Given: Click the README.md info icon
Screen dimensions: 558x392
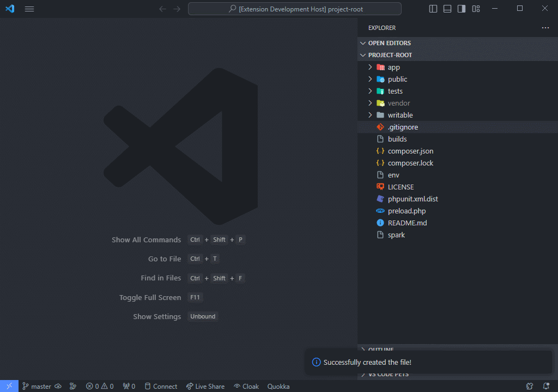Looking at the screenshot, I should [380, 223].
